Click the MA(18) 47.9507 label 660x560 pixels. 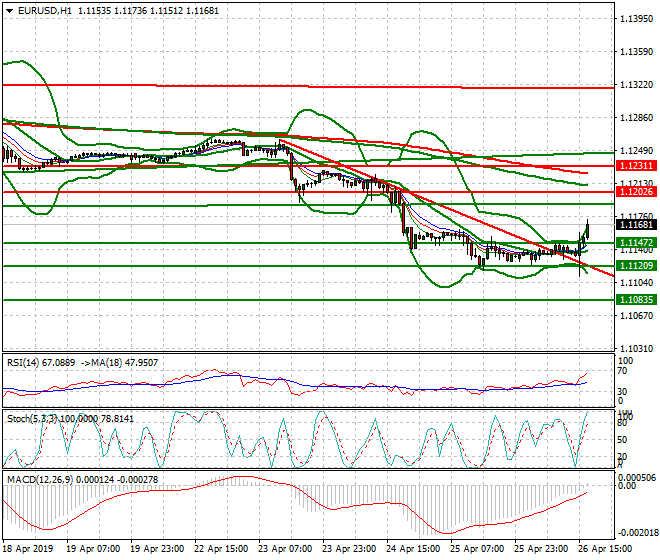point(125,363)
